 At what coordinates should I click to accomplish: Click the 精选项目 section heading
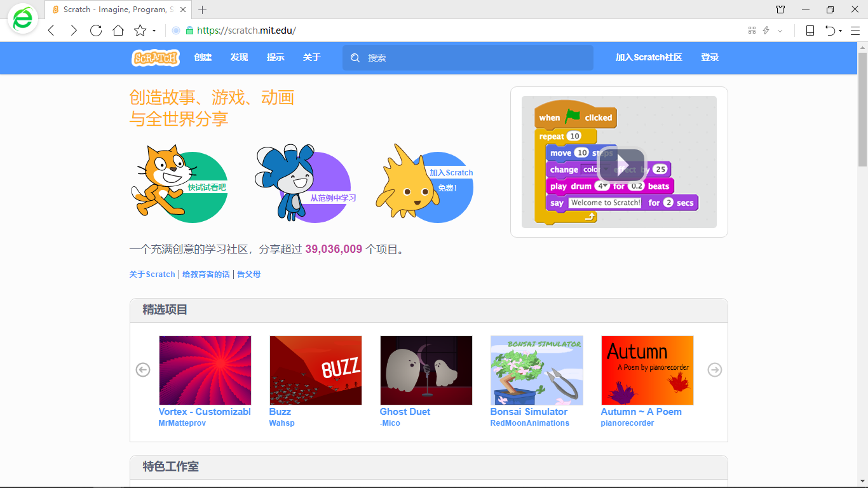click(x=165, y=310)
